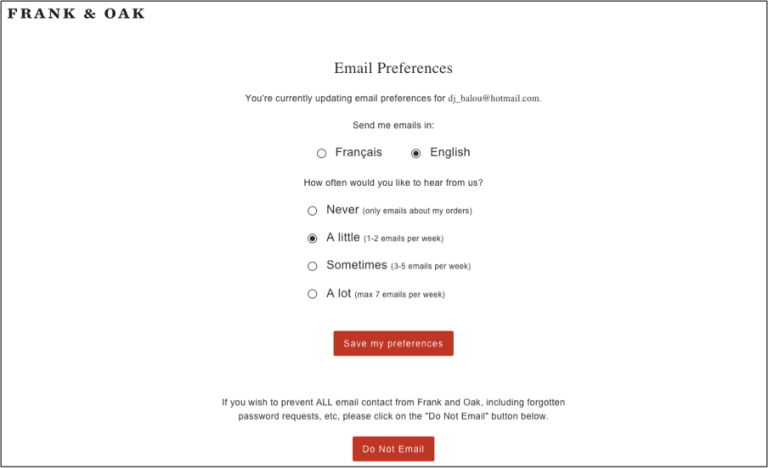Click the 'English' language label text
Screen dimensions: 768x468
[x=450, y=153]
